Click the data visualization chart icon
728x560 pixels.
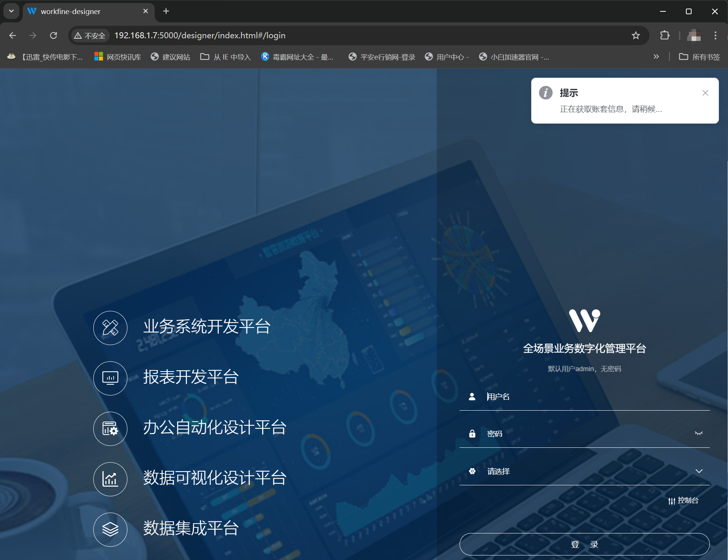(110, 479)
